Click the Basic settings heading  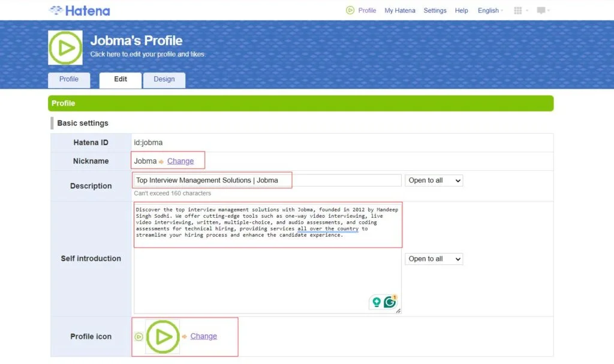[x=83, y=123]
